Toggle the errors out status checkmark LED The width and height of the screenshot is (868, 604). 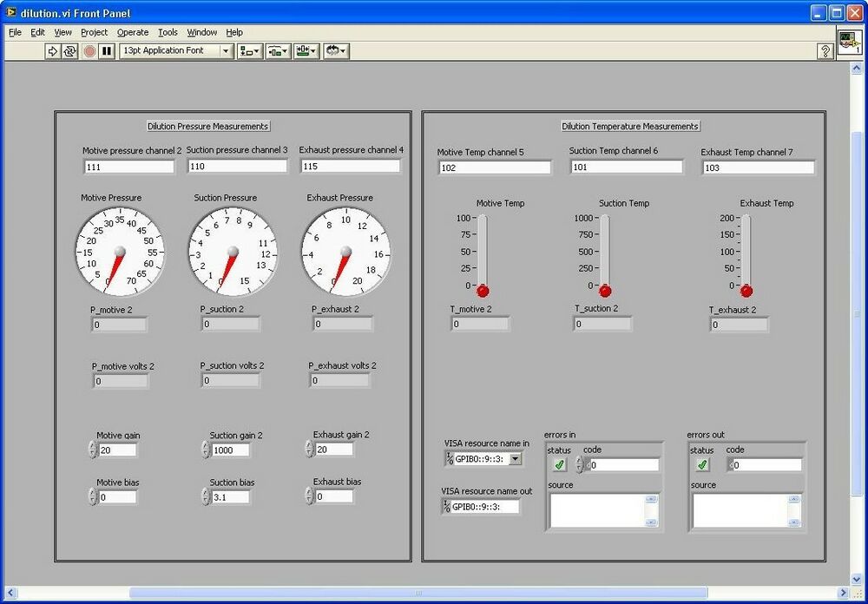click(x=702, y=464)
